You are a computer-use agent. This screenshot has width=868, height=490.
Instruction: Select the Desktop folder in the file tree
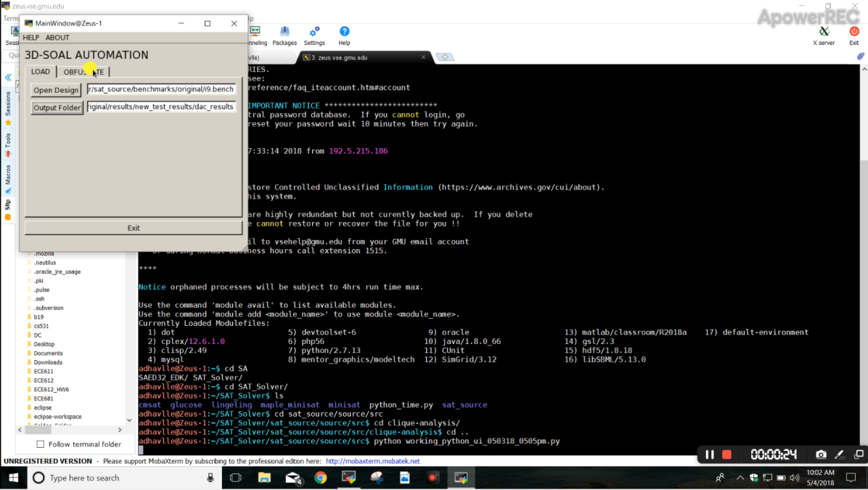coord(44,344)
